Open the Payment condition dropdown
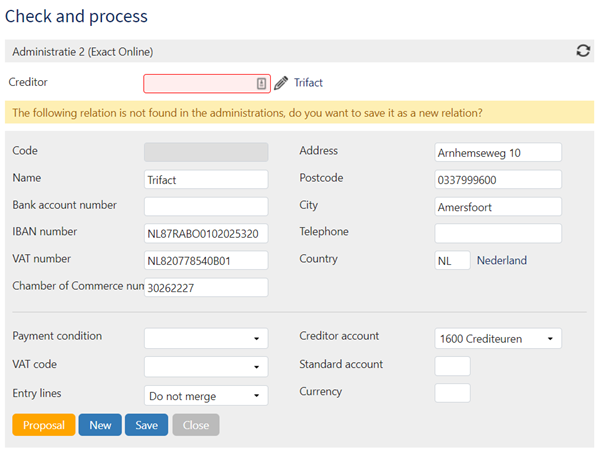Image resolution: width=601 pixels, height=455 pixels. point(206,338)
